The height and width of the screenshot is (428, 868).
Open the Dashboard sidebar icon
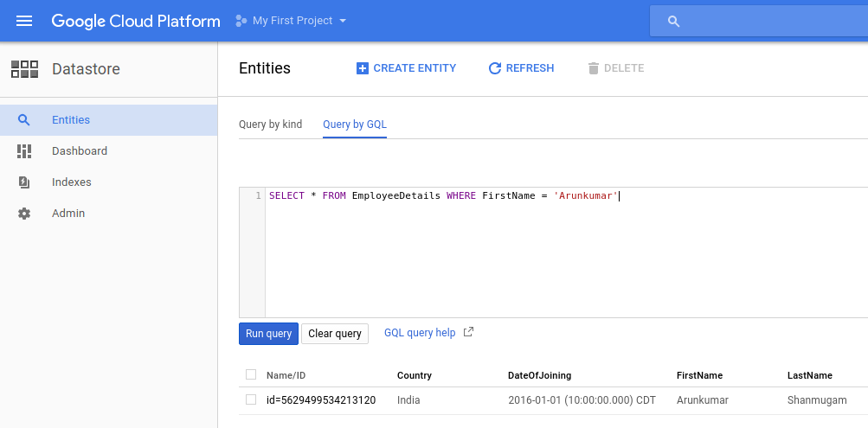point(24,151)
